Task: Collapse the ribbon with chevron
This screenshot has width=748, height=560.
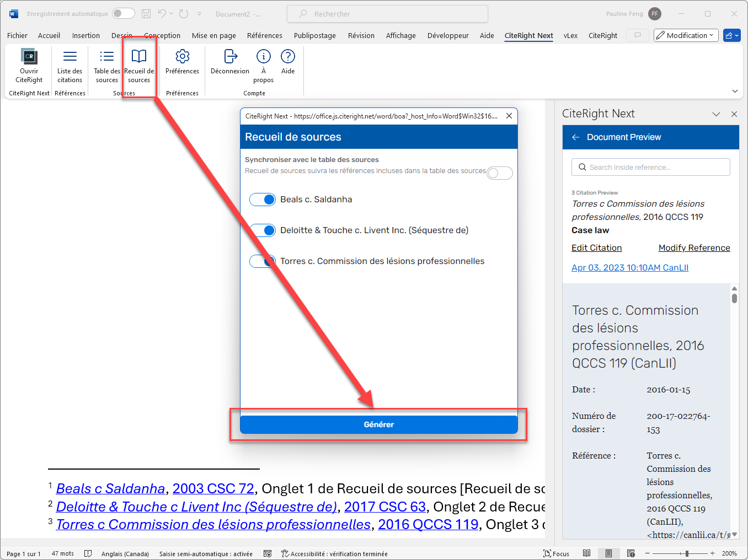Action: (x=735, y=91)
